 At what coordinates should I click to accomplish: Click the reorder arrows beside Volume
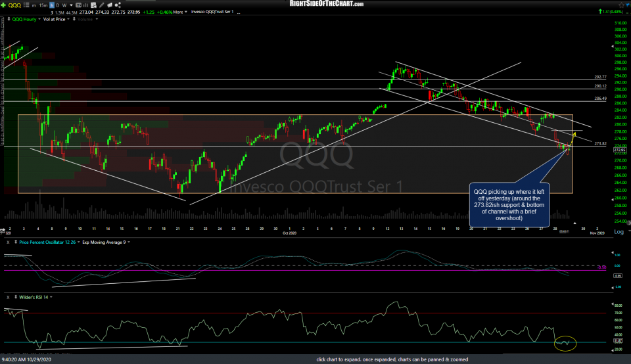point(74,19)
